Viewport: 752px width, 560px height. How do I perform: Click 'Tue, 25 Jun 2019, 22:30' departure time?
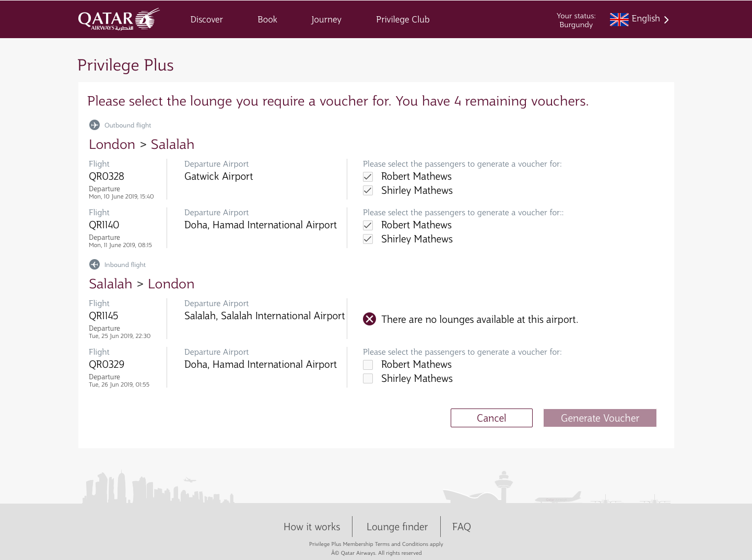[120, 336]
